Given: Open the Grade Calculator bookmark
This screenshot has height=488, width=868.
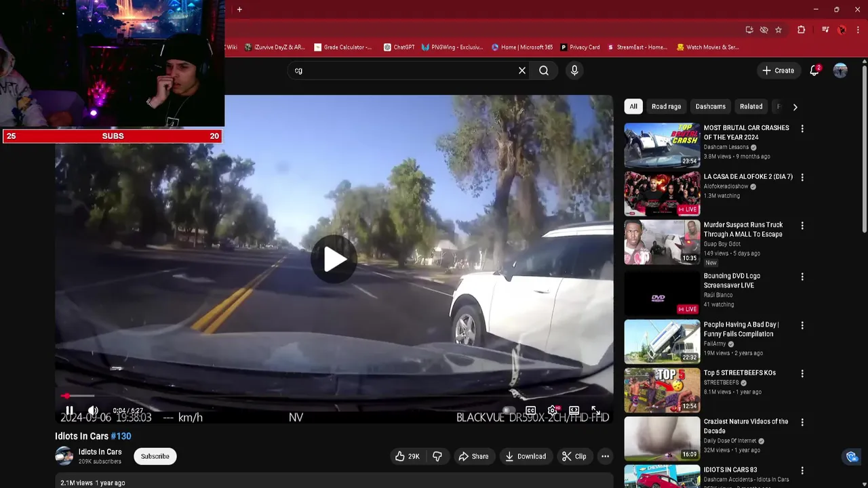Looking at the screenshot, I should pos(343,47).
